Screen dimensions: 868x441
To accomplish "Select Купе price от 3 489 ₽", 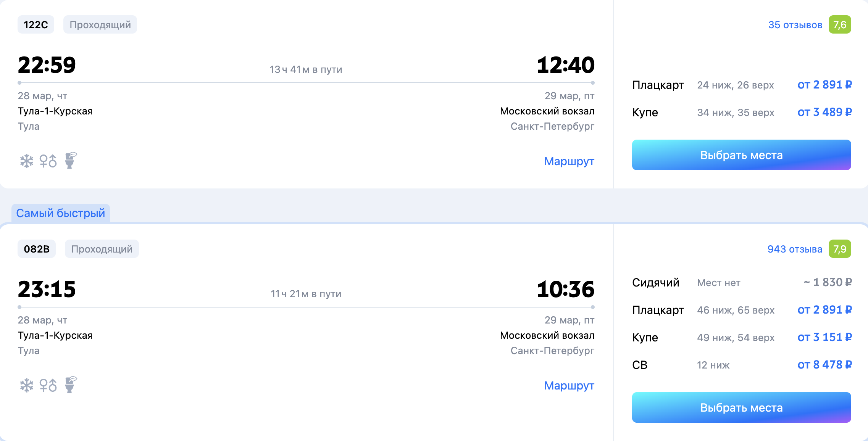I will pos(824,112).
